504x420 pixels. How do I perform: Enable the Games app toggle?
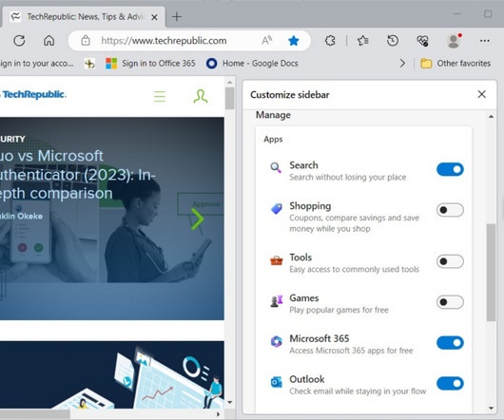[x=450, y=302]
